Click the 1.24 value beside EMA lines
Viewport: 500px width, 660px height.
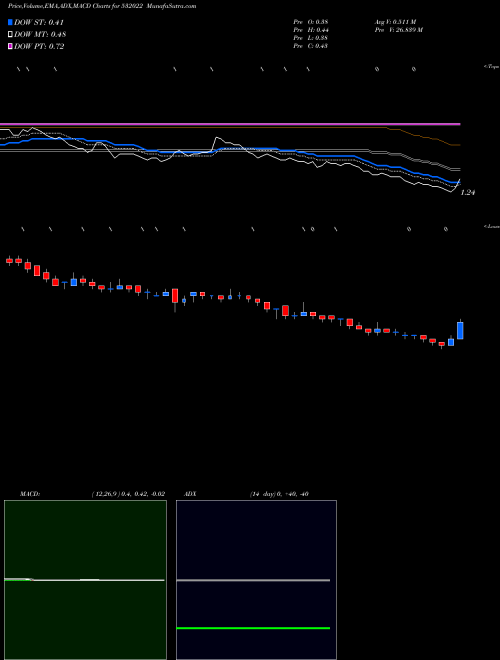[x=468, y=192]
